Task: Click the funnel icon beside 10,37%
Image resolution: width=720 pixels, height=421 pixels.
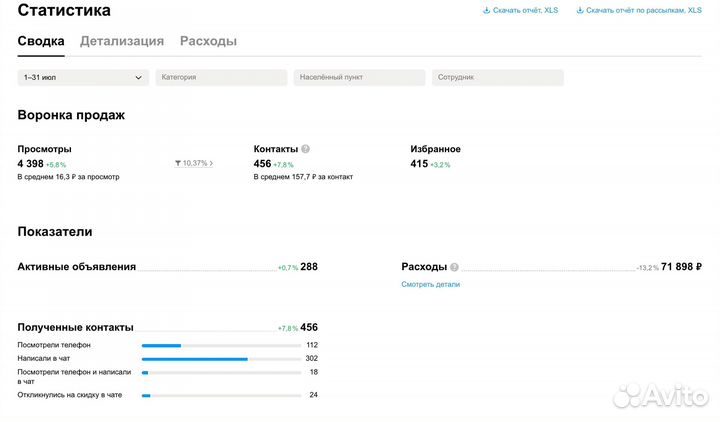Action: 178,163
